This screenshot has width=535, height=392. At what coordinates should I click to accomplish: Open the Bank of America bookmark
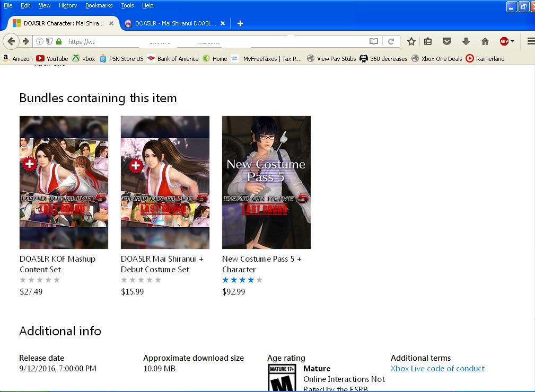(x=173, y=59)
